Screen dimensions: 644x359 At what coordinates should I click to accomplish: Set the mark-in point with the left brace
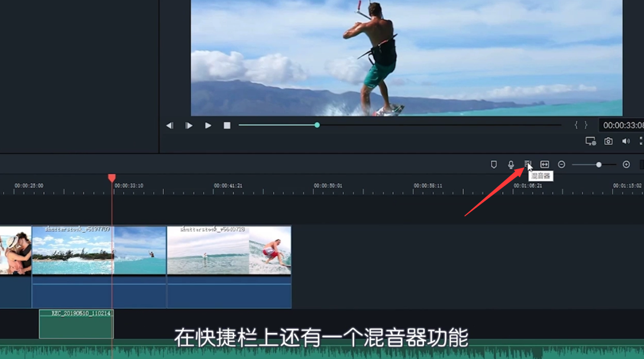[x=576, y=125]
